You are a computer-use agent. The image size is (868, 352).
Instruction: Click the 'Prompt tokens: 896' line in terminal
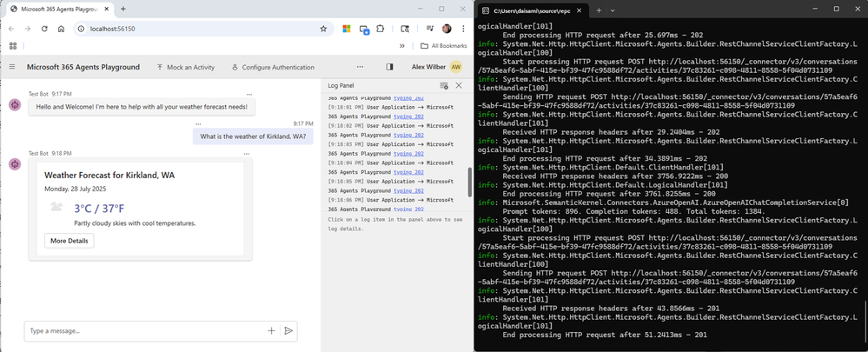(633, 211)
